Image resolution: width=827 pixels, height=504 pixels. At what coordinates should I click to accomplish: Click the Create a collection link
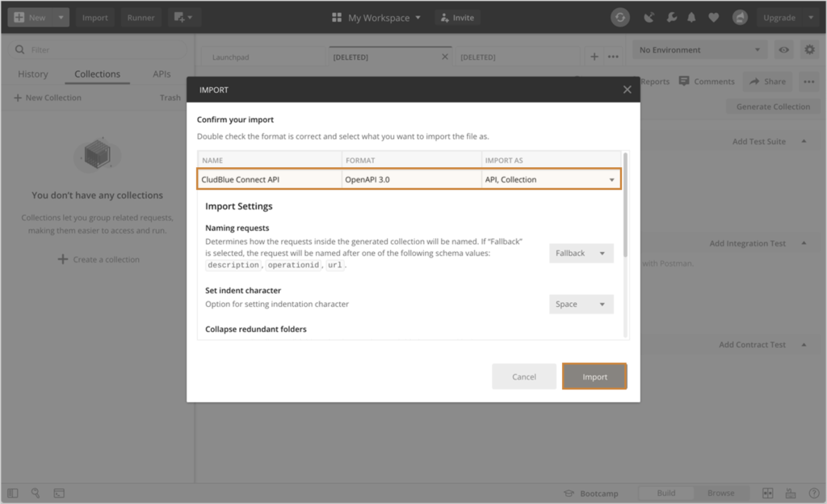(x=99, y=259)
